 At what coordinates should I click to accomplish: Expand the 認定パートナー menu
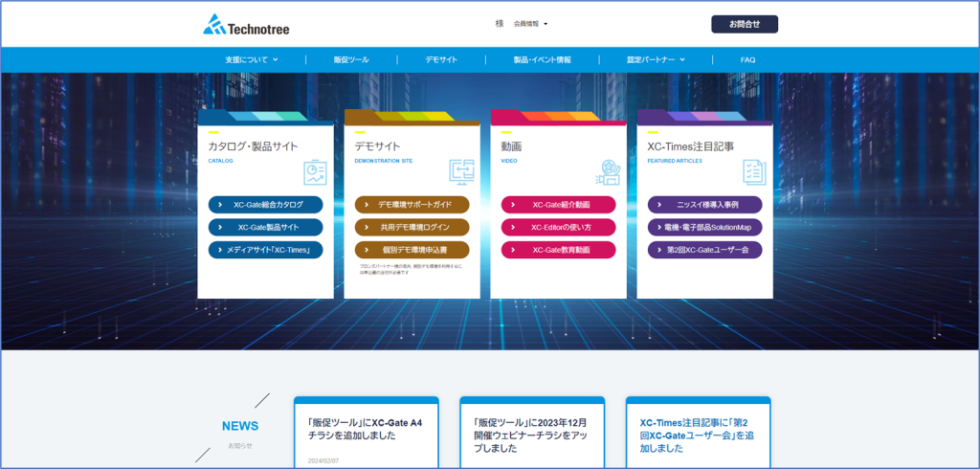tap(657, 59)
